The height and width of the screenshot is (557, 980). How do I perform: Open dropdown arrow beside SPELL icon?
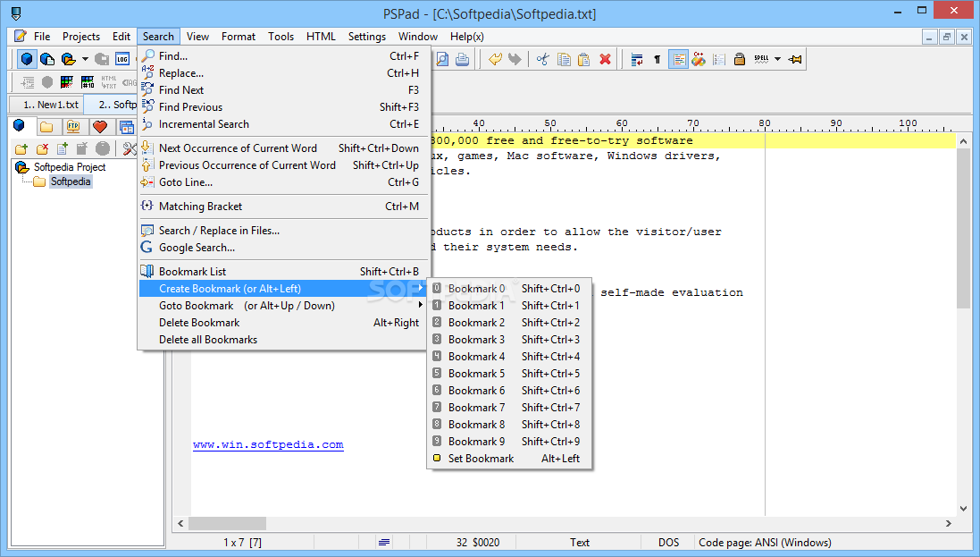[x=777, y=59]
